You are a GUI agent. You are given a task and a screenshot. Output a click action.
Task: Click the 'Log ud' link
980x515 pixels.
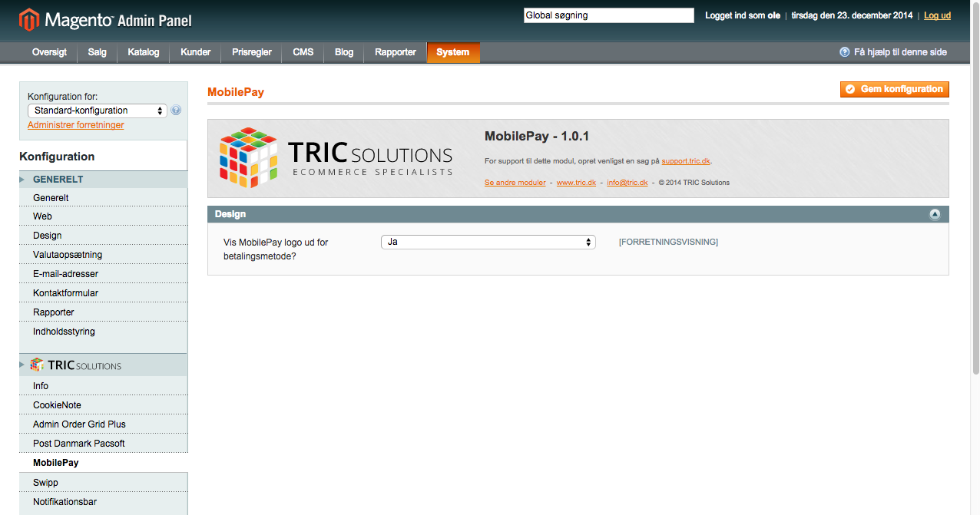[x=937, y=15]
